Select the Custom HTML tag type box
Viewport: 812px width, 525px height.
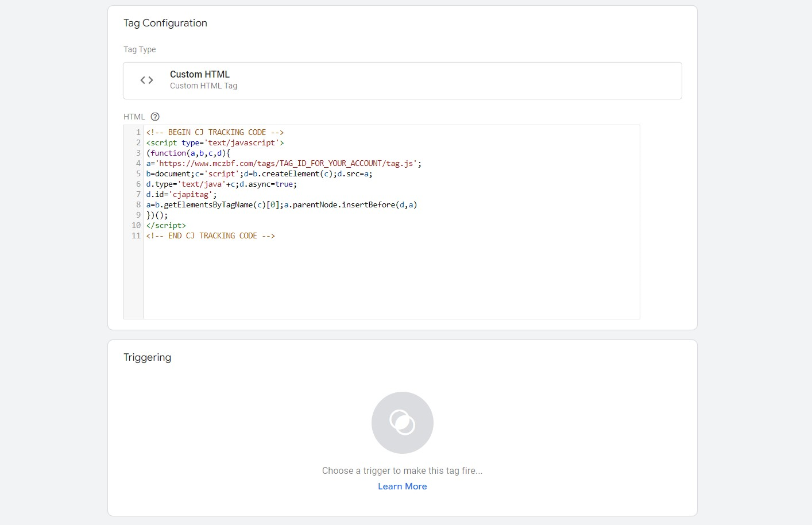tap(403, 80)
